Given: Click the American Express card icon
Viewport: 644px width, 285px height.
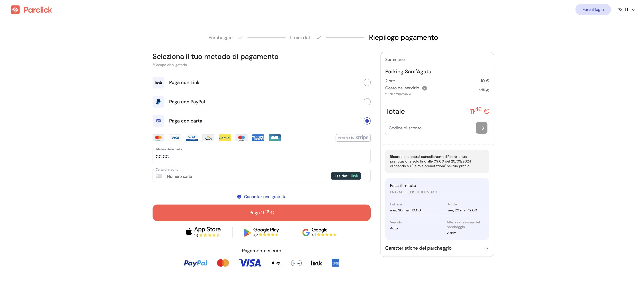Looking at the screenshot, I should coord(258,138).
